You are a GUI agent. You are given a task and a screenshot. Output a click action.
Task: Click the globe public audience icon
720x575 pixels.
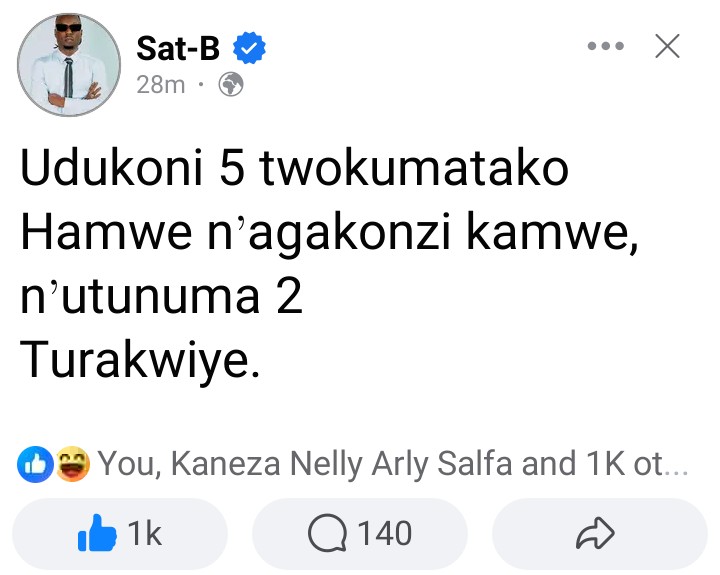231,85
